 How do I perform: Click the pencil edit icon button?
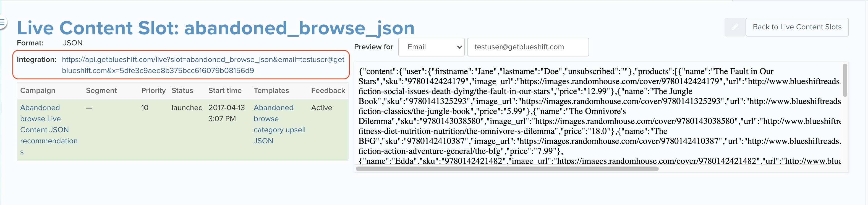tap(734, 27)
